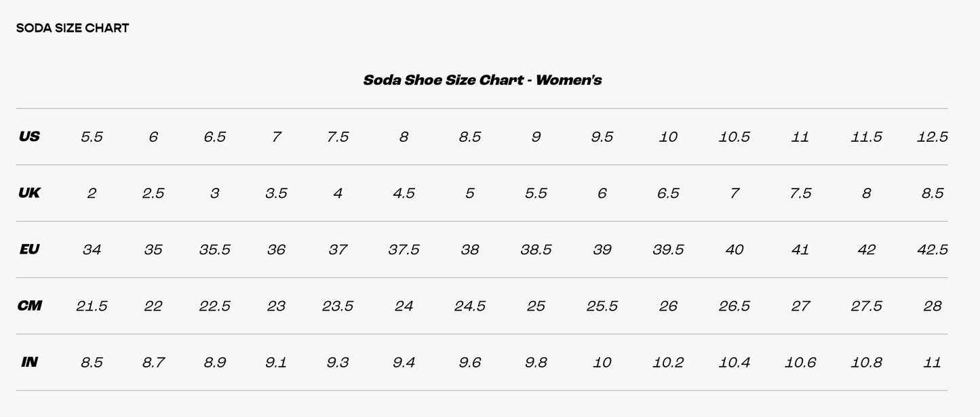Select the 9.4 value in IN row
980x417 pixels.
click(404, 363)
